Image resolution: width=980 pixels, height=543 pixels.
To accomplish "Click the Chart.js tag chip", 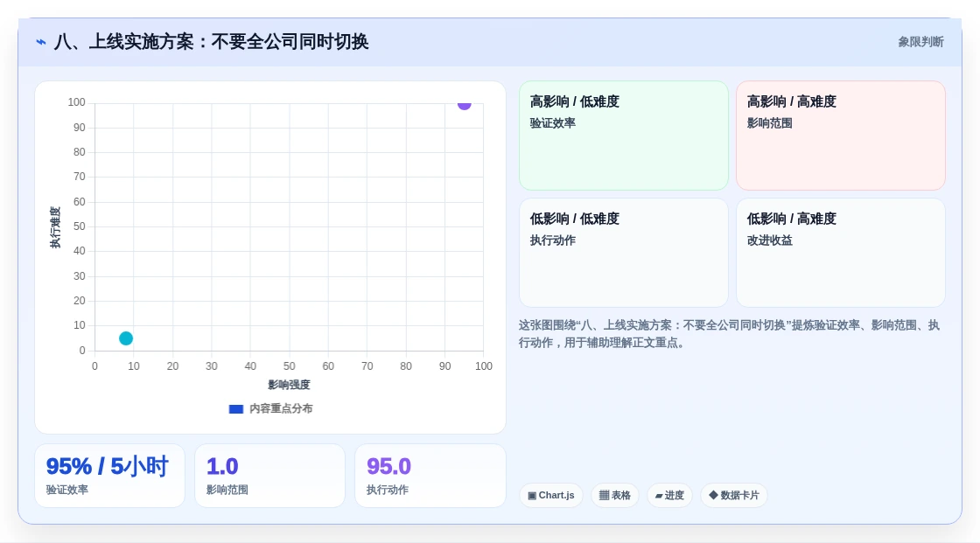I will tap(551, 496).
